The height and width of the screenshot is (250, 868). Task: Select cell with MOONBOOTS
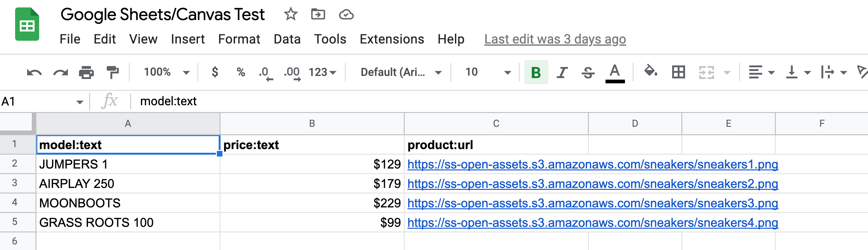(x=128, y=203)
